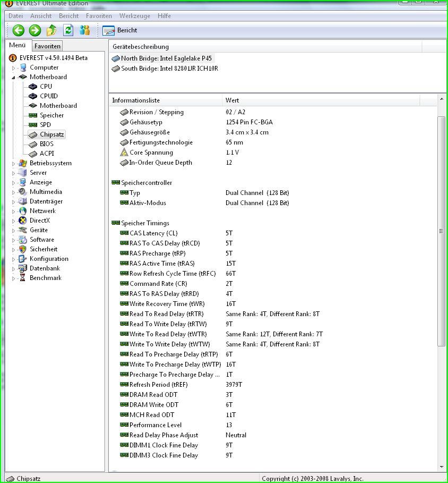Select the CPU chip icon in tree
The width and height of the screenshot is (448, 483).
coord(32,87)
